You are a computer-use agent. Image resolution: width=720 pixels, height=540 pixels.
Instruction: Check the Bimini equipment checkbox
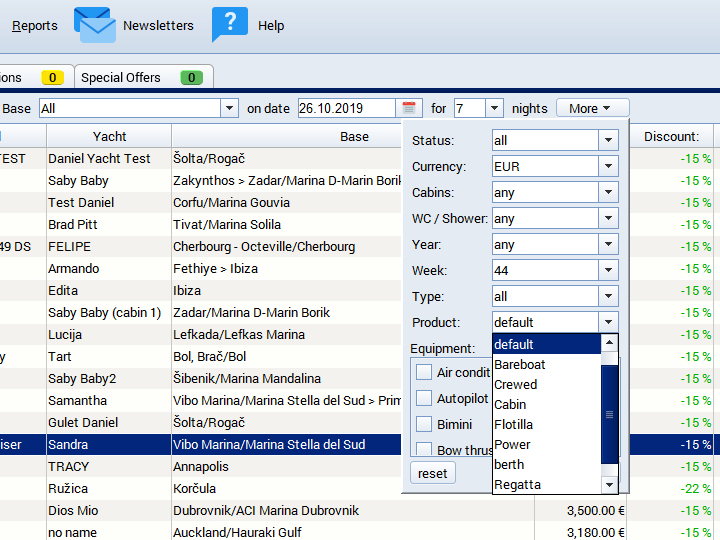(423, 424)
